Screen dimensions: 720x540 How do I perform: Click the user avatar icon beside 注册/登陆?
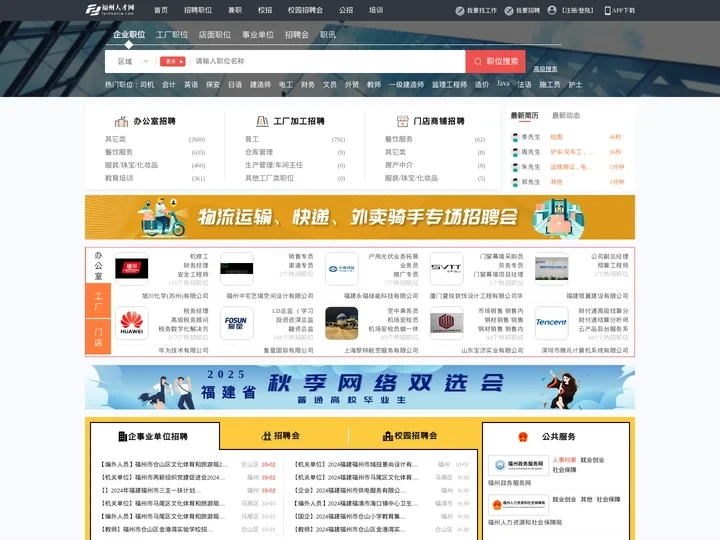[552, 10]
